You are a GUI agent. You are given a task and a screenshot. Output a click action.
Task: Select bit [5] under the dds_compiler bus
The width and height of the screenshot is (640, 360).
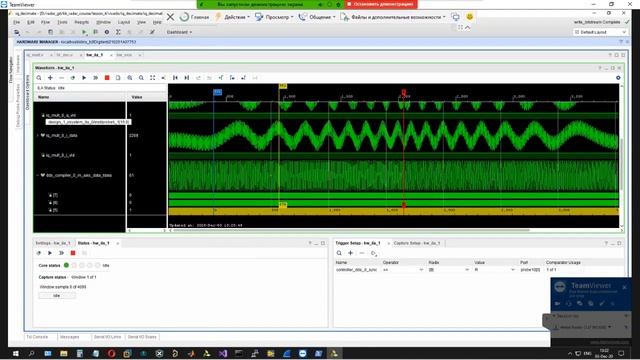[55, 210]
